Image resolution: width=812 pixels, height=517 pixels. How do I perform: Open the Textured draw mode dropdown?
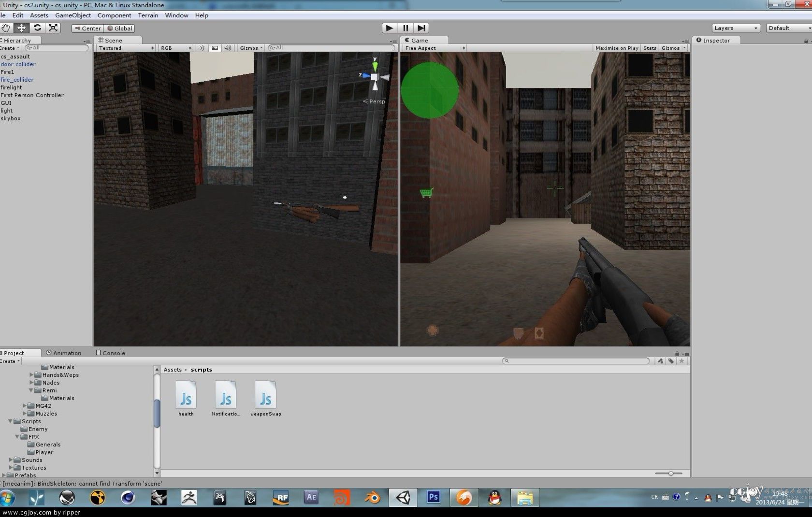pyautogui.click(x=126, y=48)
